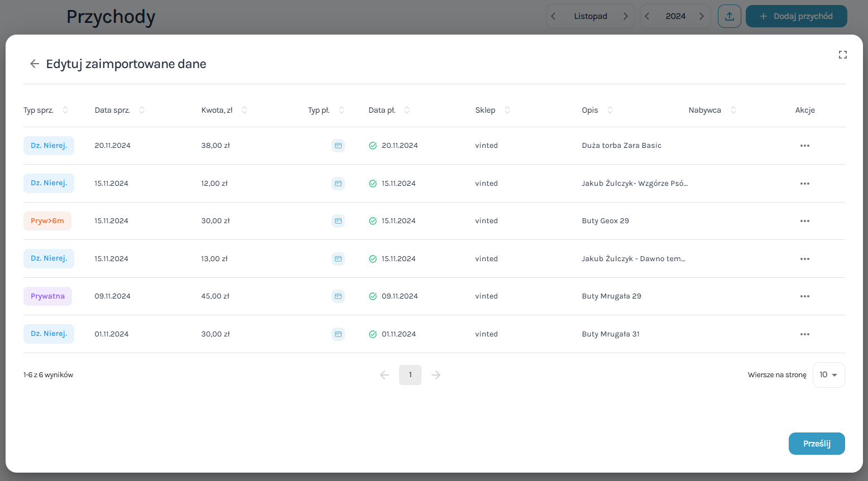Open actions menu for Duża torba Zara Basic
The image size is (868, 481).
coord(804,146)
